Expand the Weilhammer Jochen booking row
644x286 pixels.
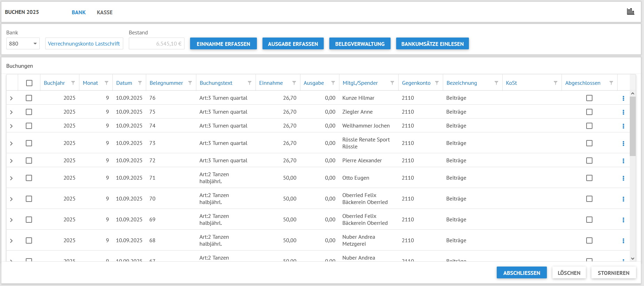pyautogui.click(x=11, y=126)
